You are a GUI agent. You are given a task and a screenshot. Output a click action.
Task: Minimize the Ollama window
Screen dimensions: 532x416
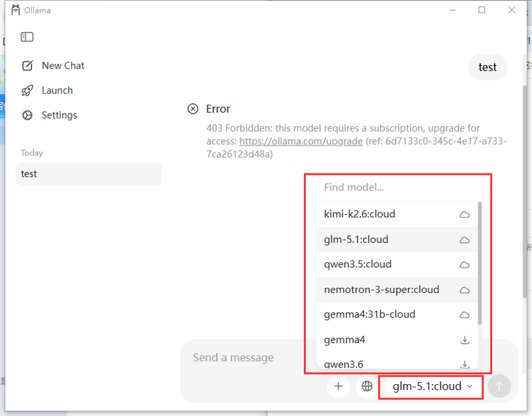pyautogui.click(x=452, y=10)
